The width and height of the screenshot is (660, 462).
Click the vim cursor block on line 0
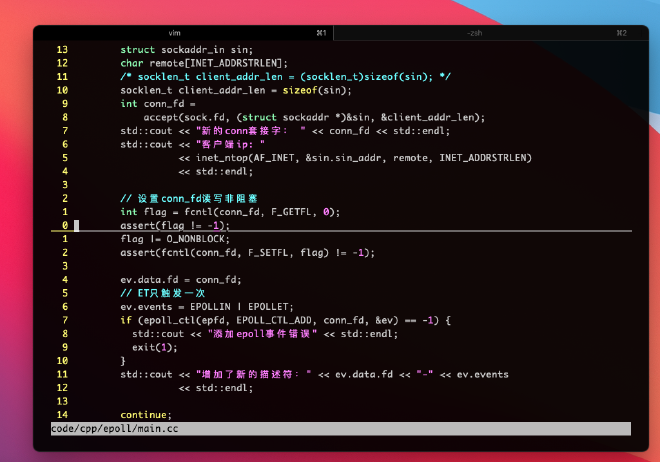coord(76,226)
